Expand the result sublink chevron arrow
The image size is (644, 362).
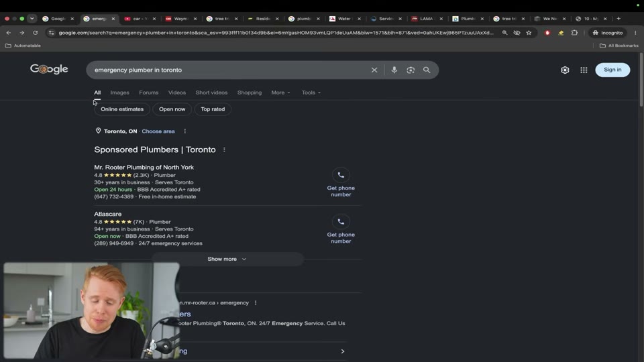343,351
